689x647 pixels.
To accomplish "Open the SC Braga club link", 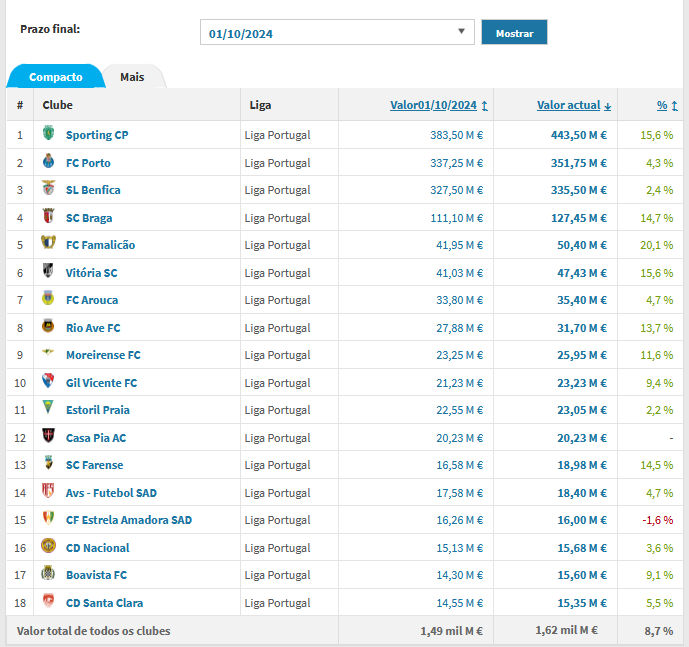I will (89, 218).
